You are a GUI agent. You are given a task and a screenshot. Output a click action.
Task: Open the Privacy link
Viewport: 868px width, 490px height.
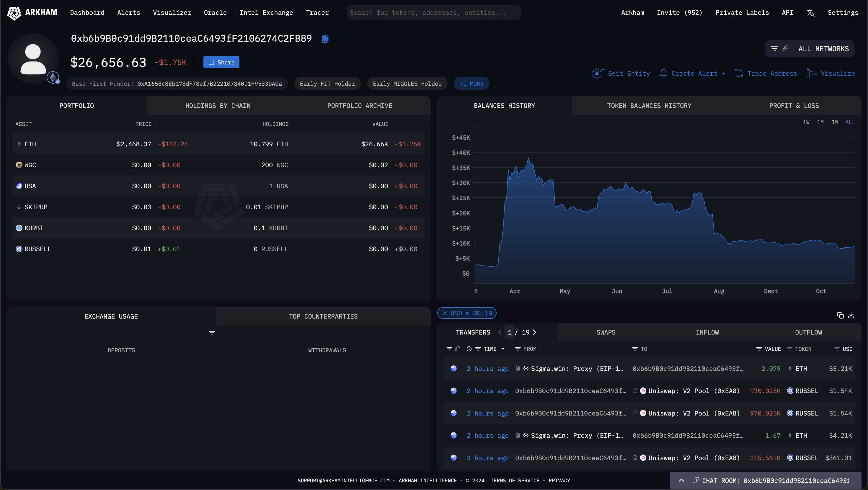pyautogui.click(x=559, y=481)
